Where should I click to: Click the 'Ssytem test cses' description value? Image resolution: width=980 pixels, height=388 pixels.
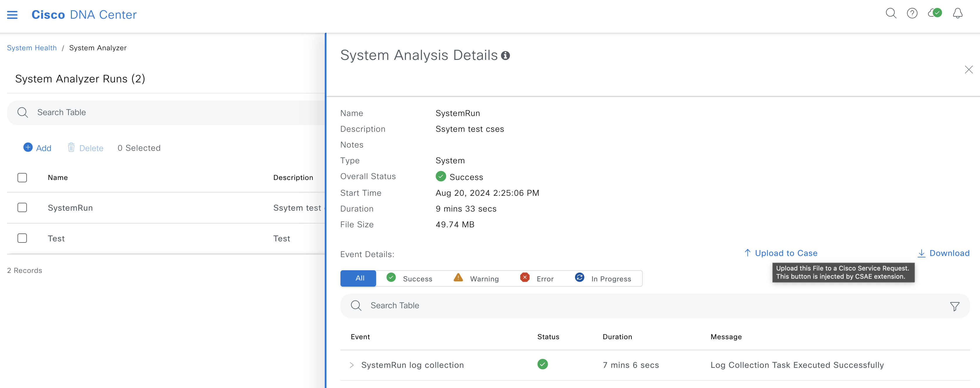click(470, 129)
